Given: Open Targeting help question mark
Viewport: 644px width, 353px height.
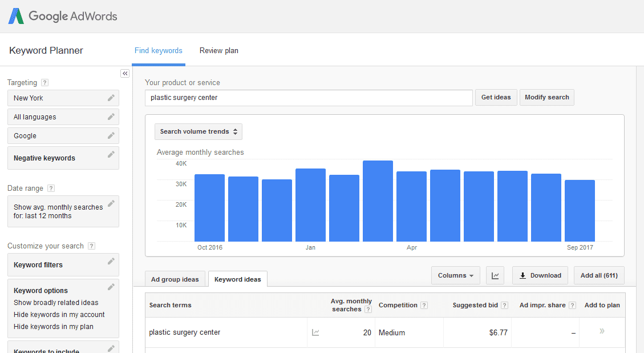Looking at the screenshot, I should pyautogui.click(x=45, y=83).
